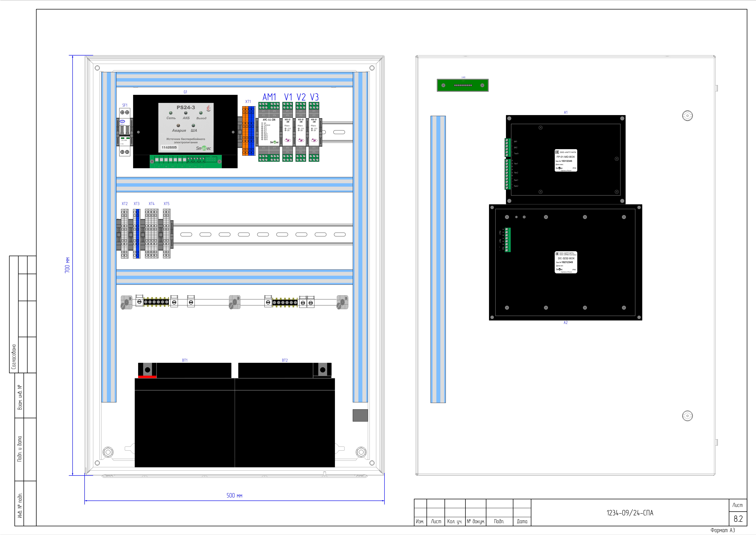
Task: Click the G1 label above the power supply
Action: coord(185,92)
